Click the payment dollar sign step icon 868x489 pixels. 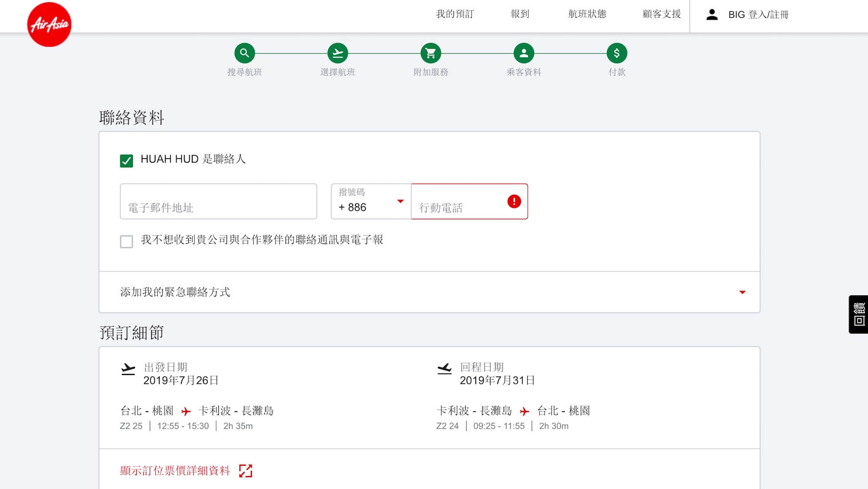(x=617, y=53)
